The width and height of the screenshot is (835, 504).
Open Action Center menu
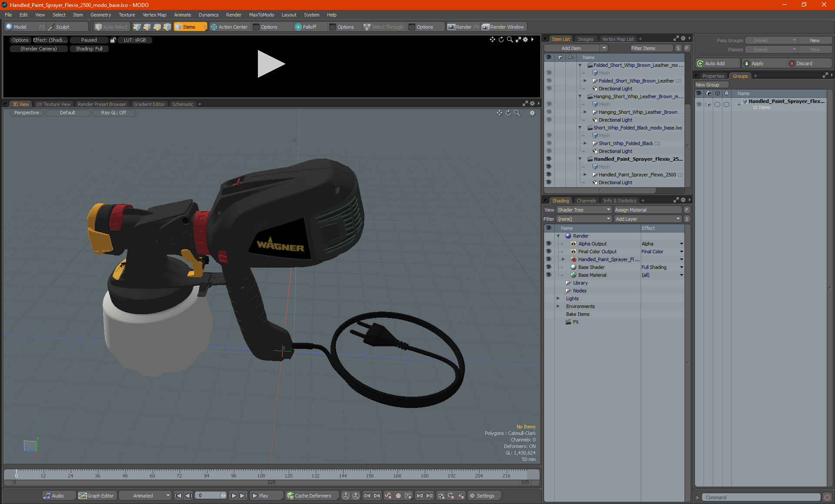point(229,27)
